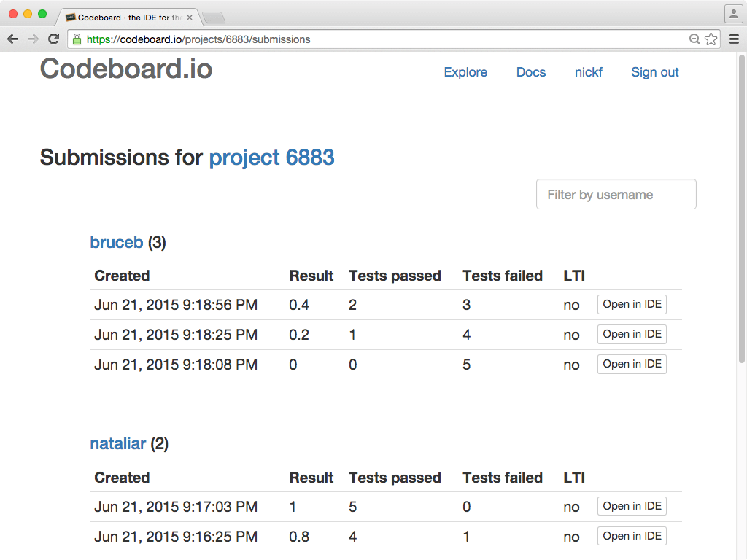
Task: Click the date Jun 21, 2015 9:18:25 PM
Action: (176, 335)
